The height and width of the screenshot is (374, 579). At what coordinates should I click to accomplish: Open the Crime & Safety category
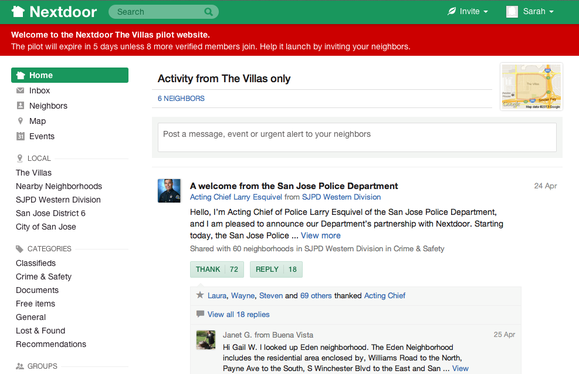tap(44, 277)
